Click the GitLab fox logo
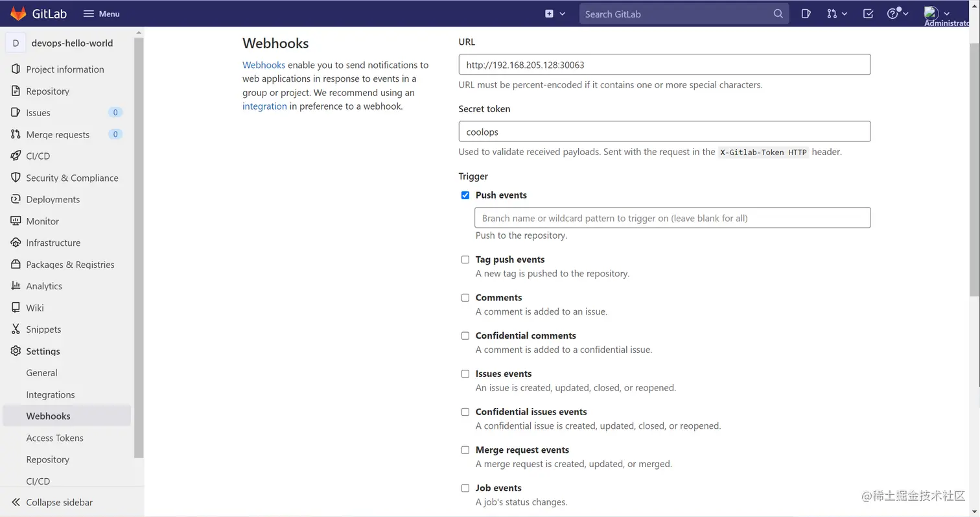The height and width of the screenshot is (517, 980). (17, 13)
